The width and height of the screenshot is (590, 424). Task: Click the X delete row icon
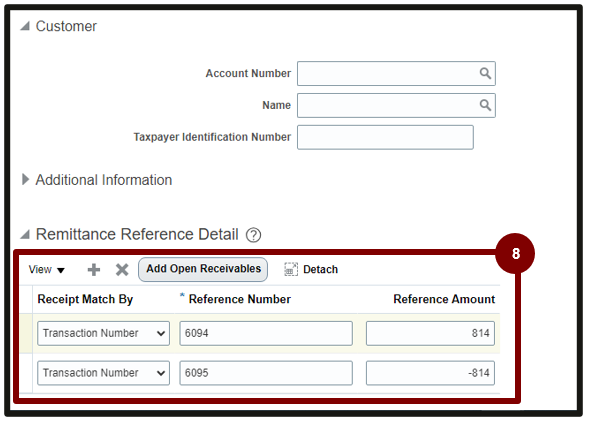pyautogui.click(x=122, y=270)
